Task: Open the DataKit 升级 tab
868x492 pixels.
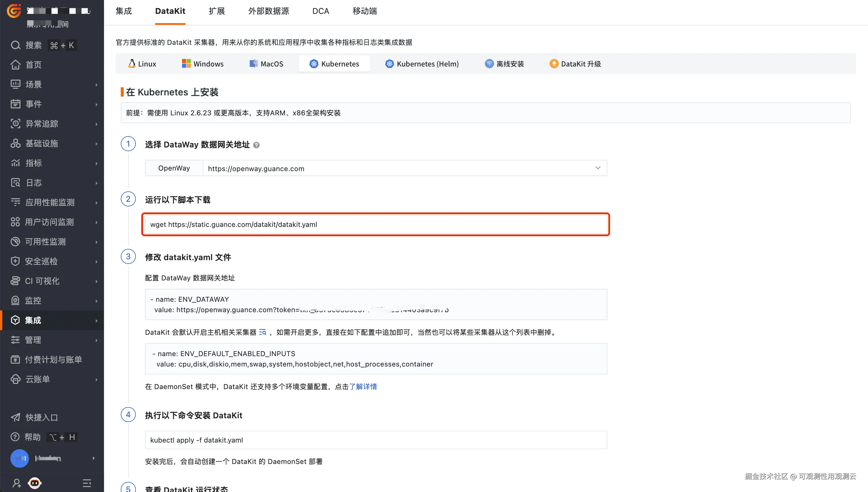Action: pyautogui.click(x=575, y=64)
